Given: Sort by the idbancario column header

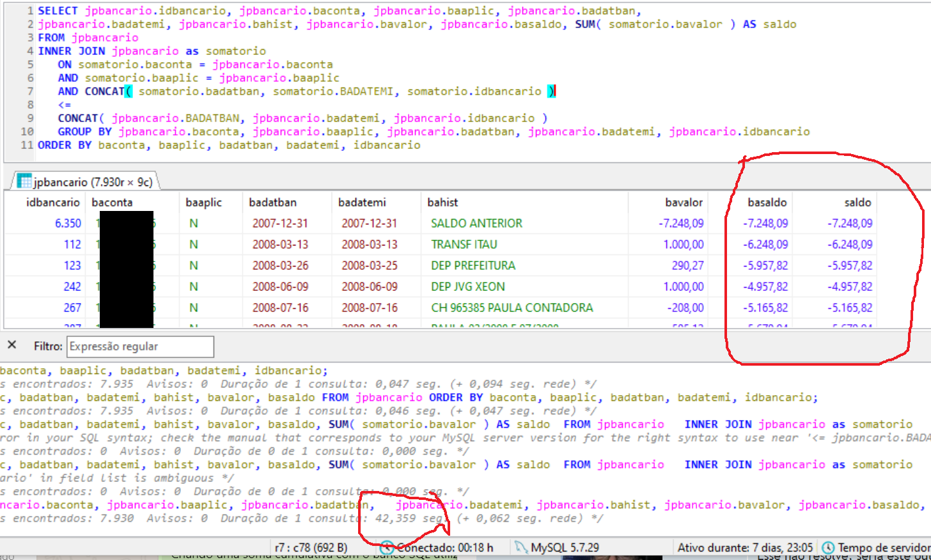Looking at the screenshot, I should point(52,203).
